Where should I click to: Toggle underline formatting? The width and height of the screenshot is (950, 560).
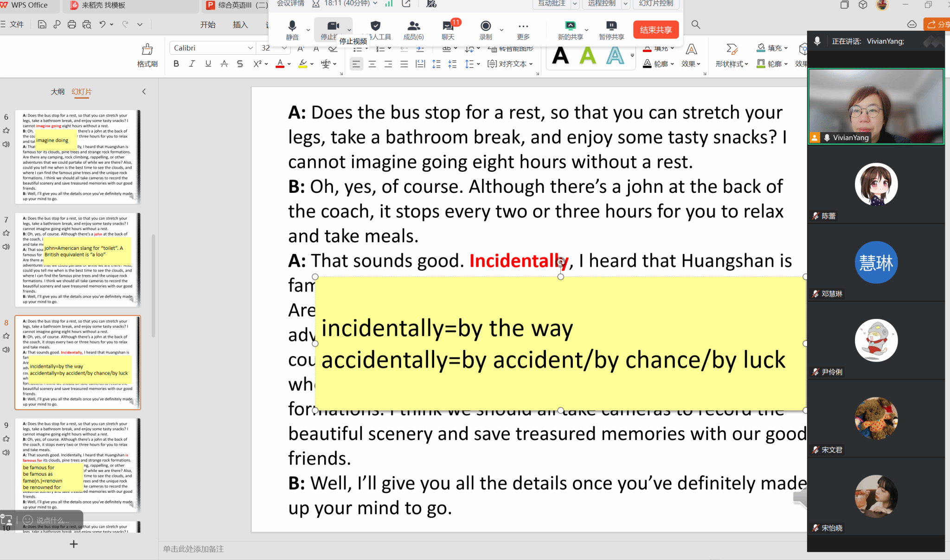[208, 64]
